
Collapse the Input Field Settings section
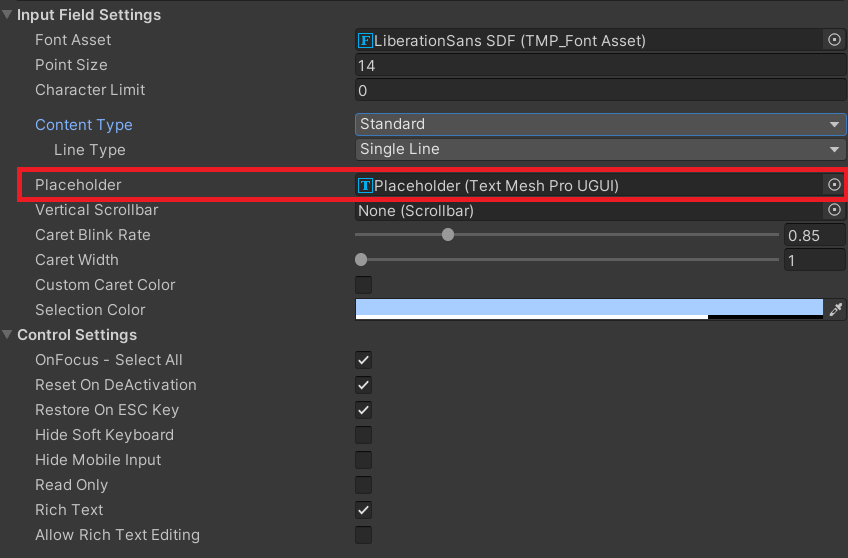coord(7,15)
